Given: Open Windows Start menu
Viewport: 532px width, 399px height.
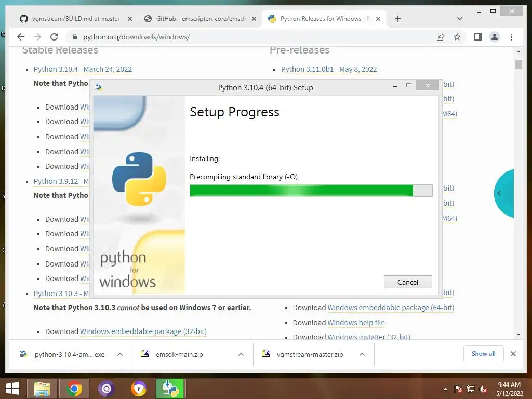Looking at the screenshot, I should 12,389.
